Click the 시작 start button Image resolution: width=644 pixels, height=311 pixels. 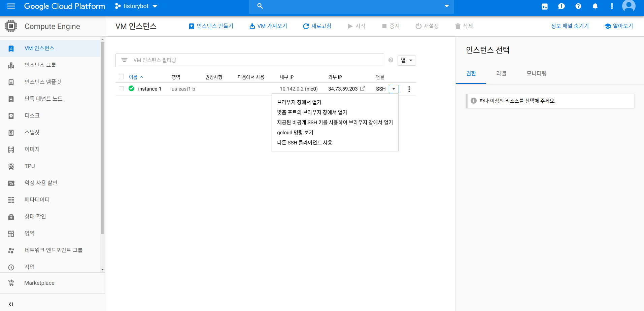[x=357, y=26]
